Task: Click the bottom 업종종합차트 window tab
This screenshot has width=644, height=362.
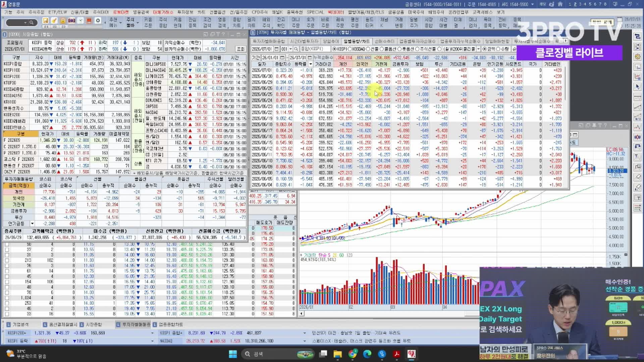Action: [168, 324]
